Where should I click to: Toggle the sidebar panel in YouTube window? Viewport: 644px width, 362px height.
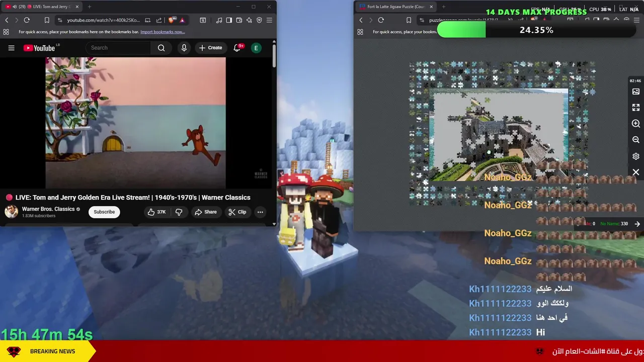click(229, 20)
